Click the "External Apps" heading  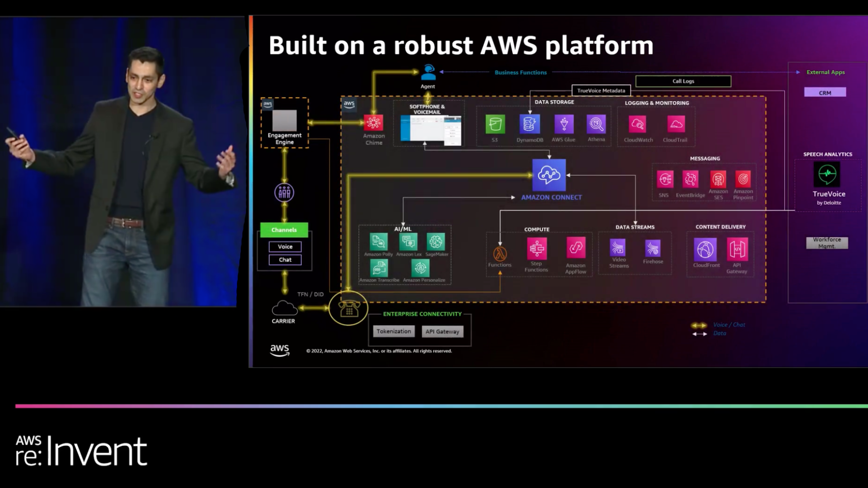click(826, 72)
